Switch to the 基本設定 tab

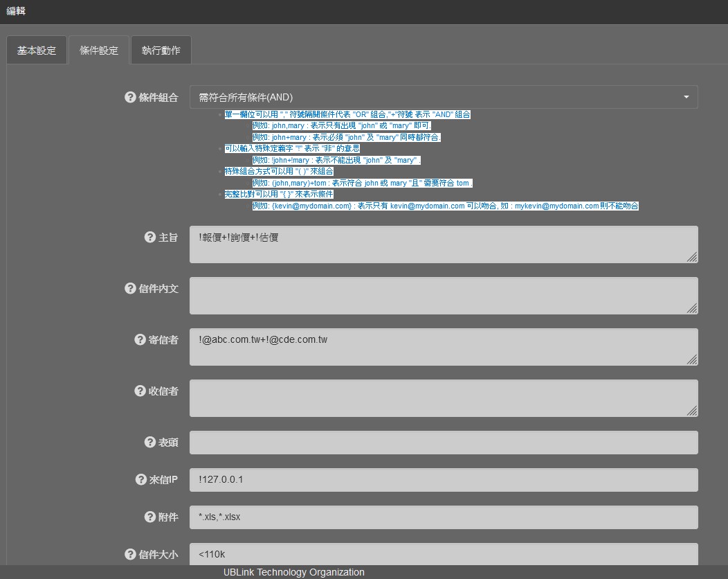pos(37,51)
